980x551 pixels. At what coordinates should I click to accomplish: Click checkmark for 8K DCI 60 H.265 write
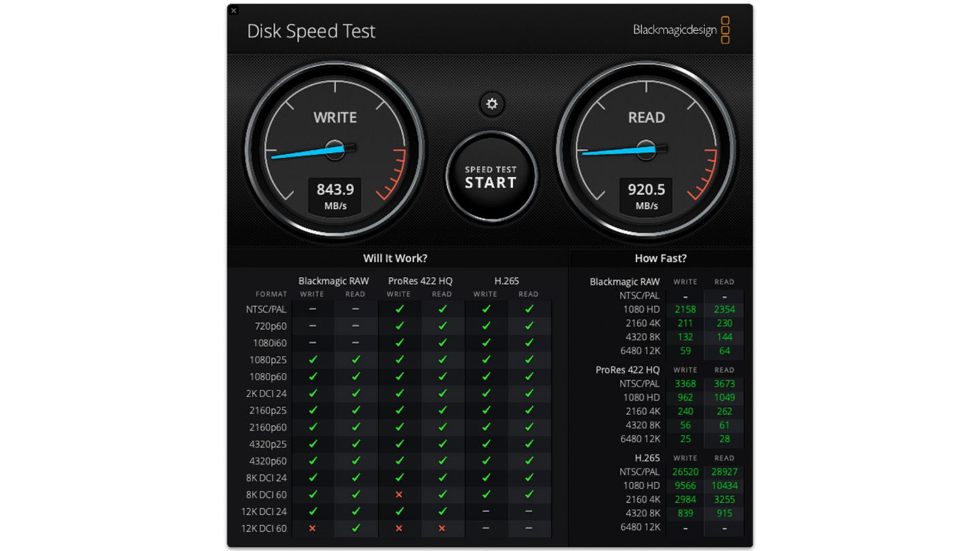click(486, 495)
